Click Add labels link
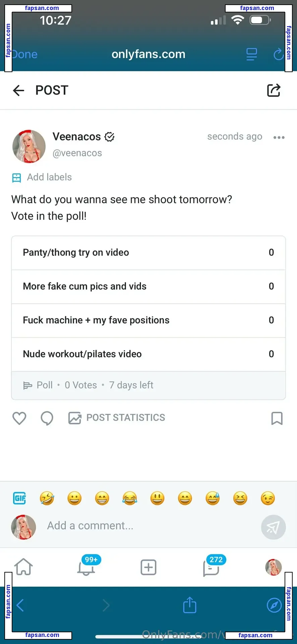The image size is (297, 644). click(49, 177)
